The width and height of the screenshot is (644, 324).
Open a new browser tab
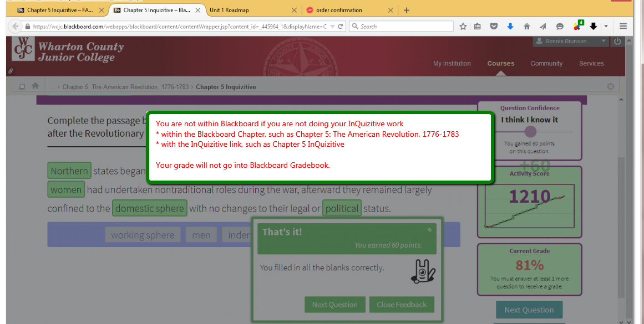[406, 11]
